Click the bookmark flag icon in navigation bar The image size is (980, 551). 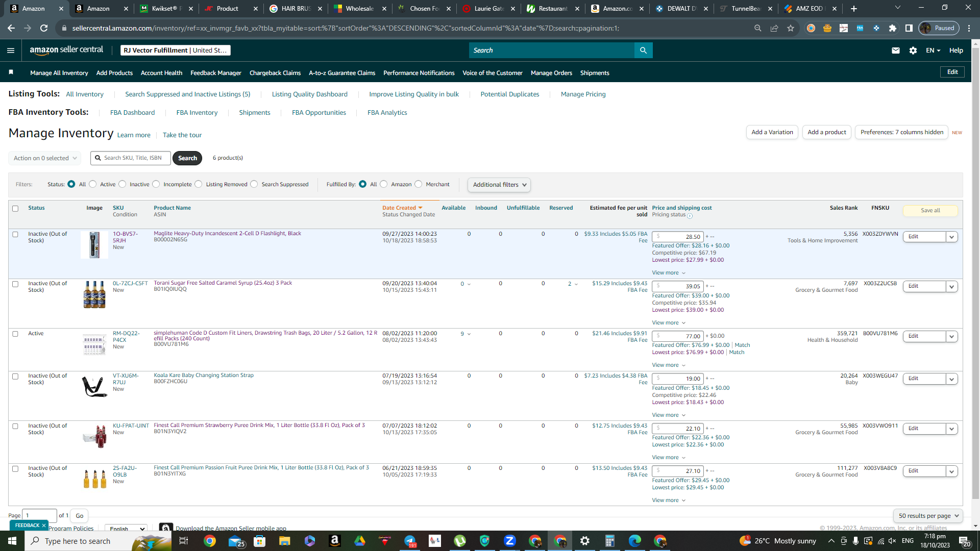pyautogui.click(x=11, y=72)
